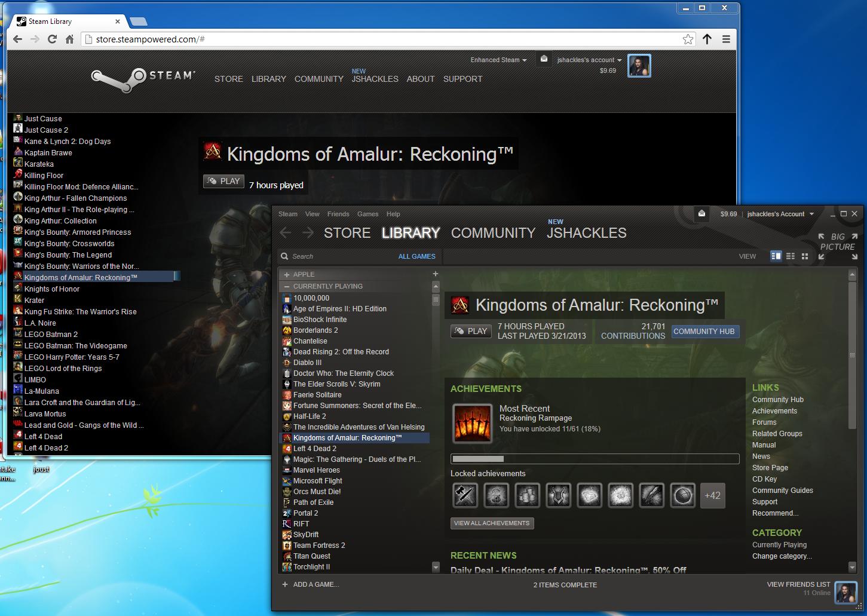Go to browser home page
867x616 pixels.
tap(69, 39)
